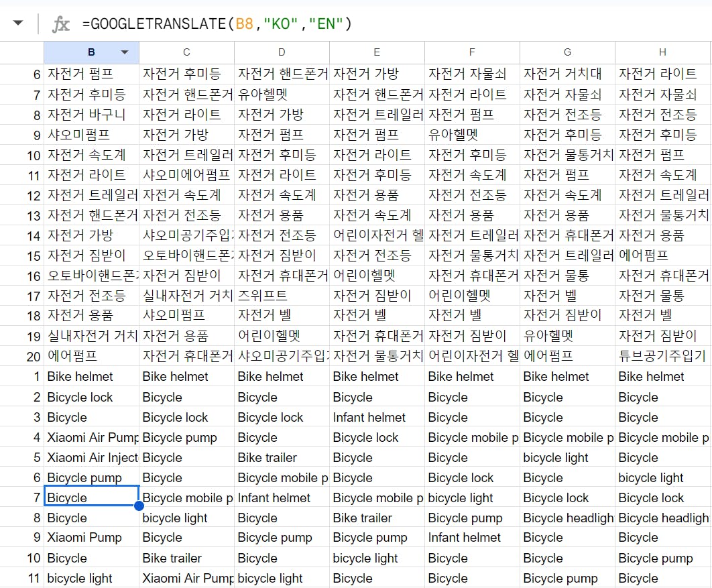Select Bike trailer cell in column D
The width and height of the screenshot is (712, 588).
tap(282, 457)
